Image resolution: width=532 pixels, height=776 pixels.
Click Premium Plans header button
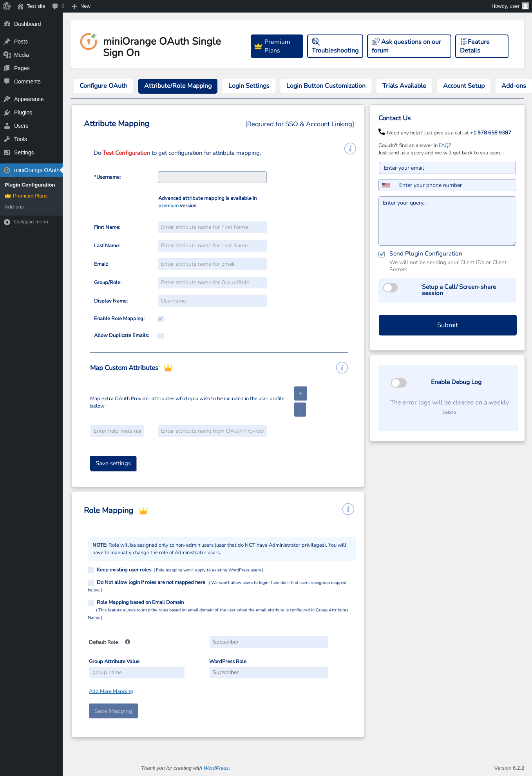tap(277, 46)
